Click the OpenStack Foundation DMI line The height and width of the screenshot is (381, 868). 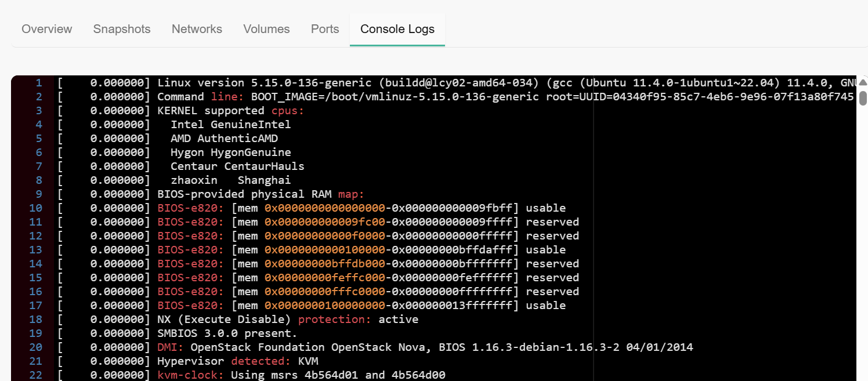[x=425, y=347]
